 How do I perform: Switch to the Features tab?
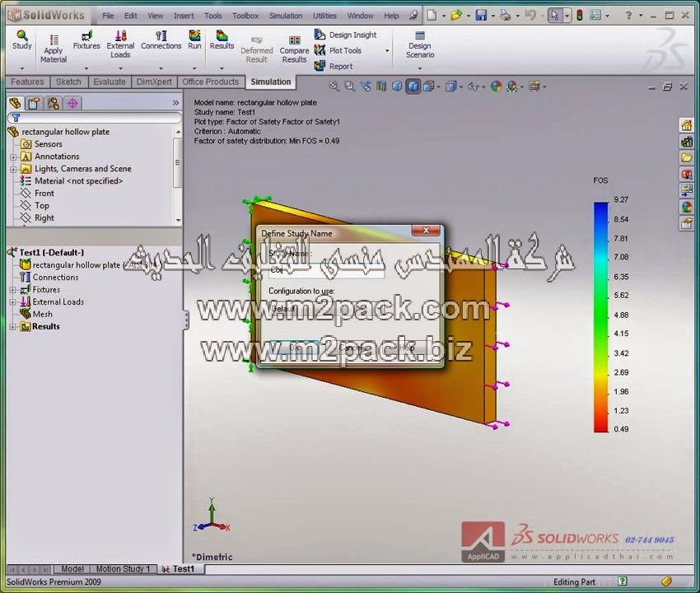click(x=27, y=82)
